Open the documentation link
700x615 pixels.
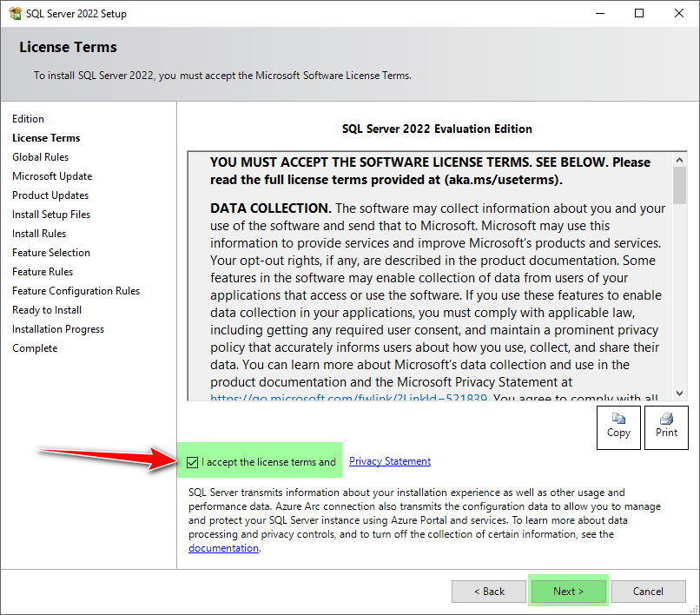[x=223, y=548]
